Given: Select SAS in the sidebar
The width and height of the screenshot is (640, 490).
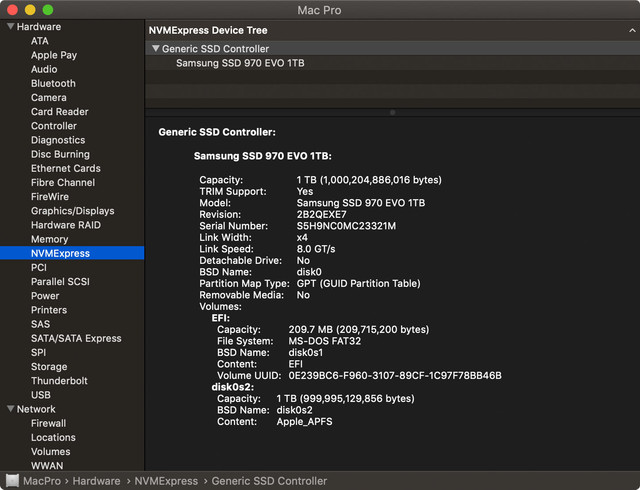Looking at the screenshot, I should tap(40, 324).
